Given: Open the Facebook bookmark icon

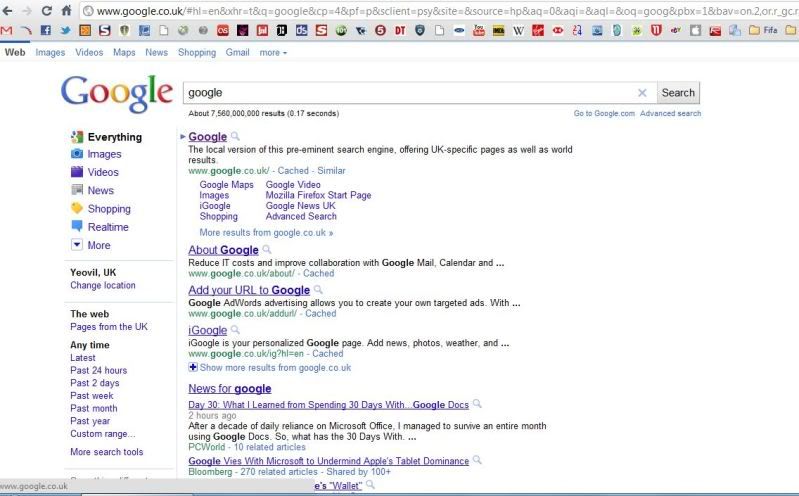Looking at the screenshot, I should [x=45, y=31].
